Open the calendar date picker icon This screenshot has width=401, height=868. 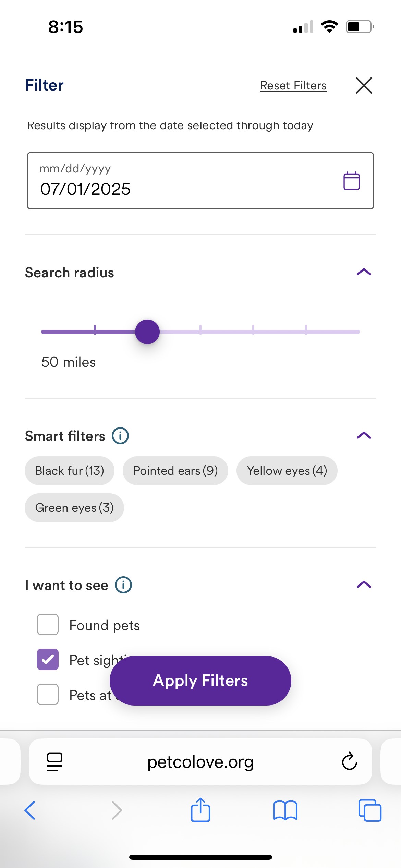[351, 181]
